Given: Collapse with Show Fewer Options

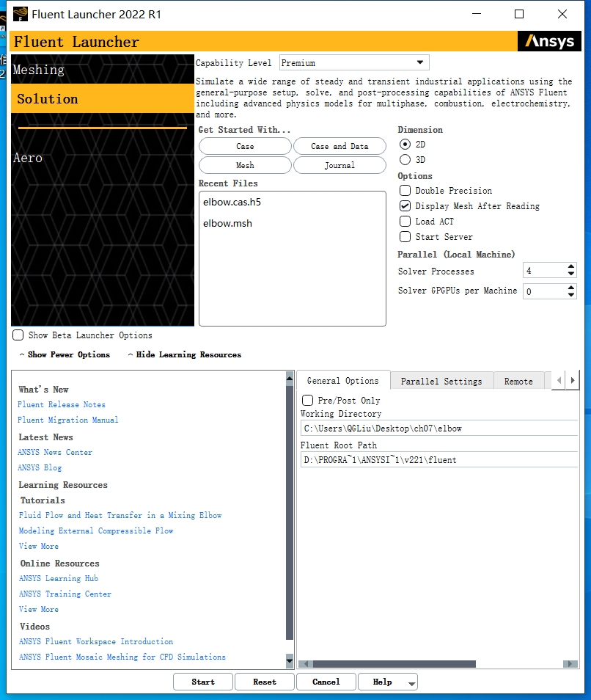Looking at the screenshot, I should click(65, 354).
